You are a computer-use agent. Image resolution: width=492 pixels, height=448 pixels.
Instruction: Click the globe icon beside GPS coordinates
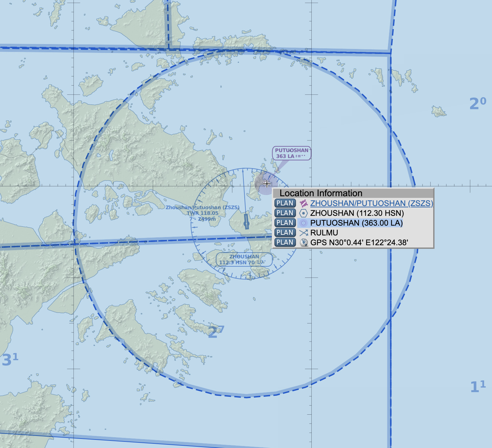pos(303,243)
